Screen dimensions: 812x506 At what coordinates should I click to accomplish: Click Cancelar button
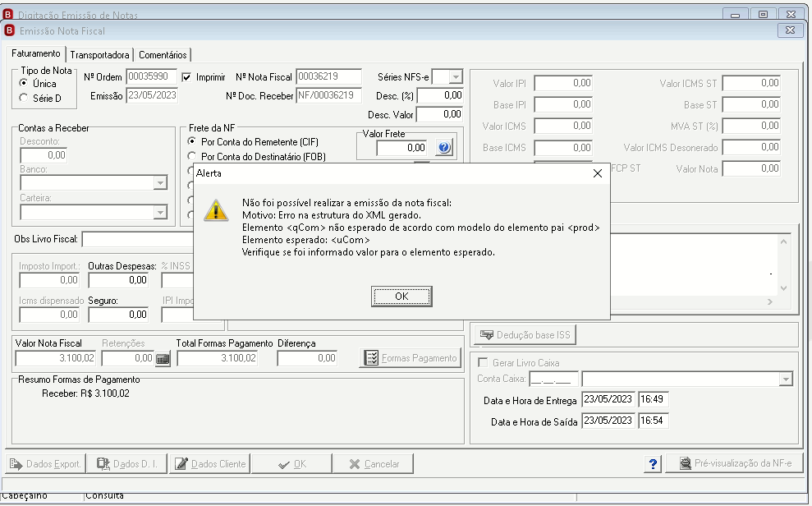pyautogui.click(x=373, y=464)
